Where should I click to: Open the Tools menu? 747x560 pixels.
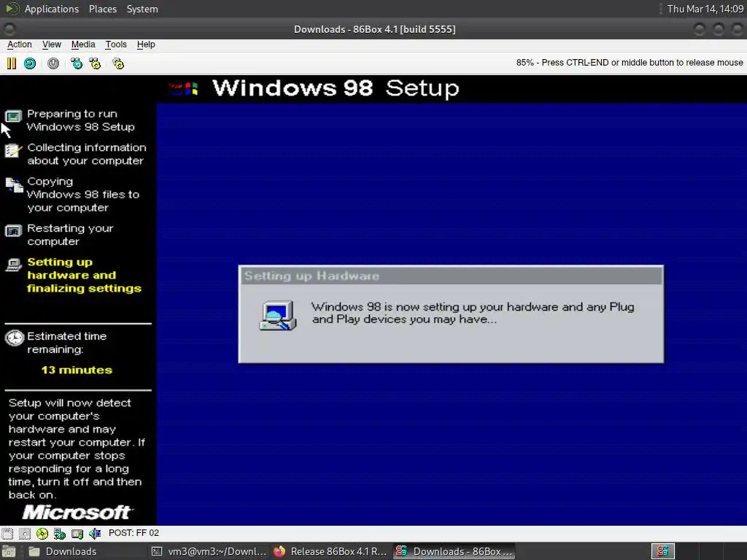(x=116, y=44)
